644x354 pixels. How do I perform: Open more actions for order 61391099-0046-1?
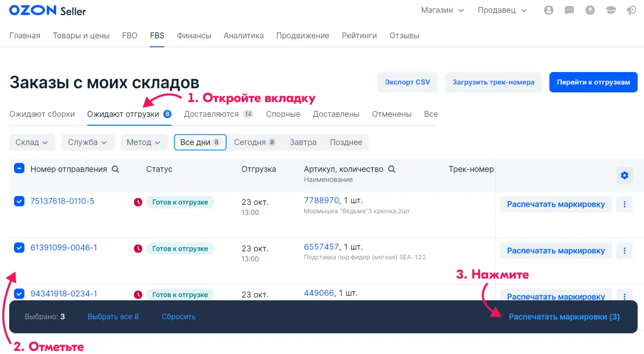624,251
